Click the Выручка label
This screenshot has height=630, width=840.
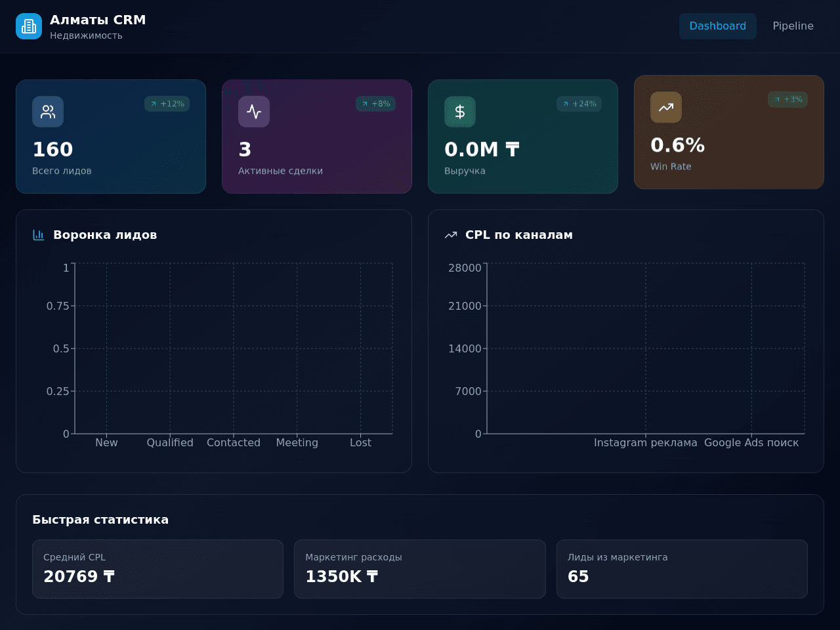[x=465, y=171]
